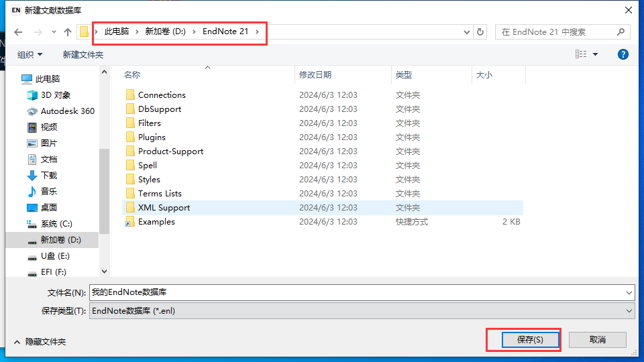
Task: Select EFI (F:) drive in sidebar
Action: point(46,272)
